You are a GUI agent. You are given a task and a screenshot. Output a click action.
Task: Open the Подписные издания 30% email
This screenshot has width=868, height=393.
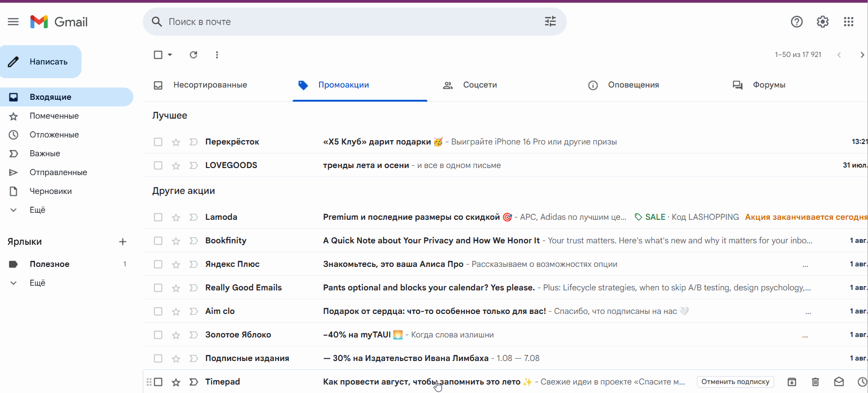tap(505, 358)
